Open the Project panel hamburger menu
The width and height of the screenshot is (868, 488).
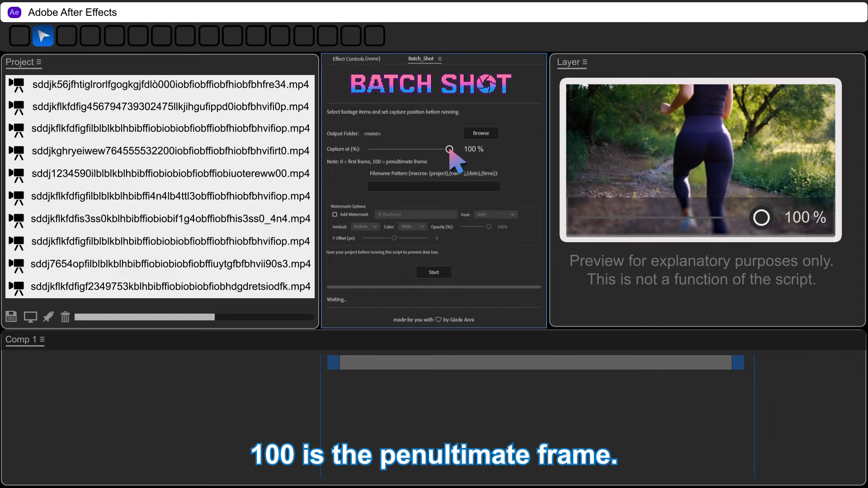pyautogui.click(x=39, y=62)
